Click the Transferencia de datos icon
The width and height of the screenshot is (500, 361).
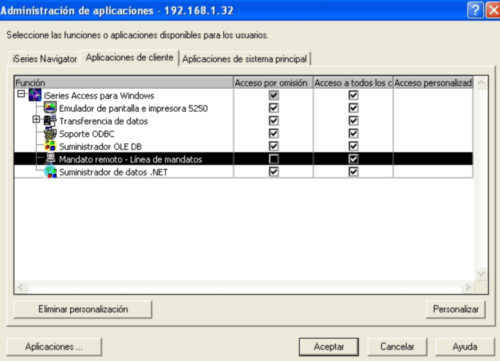click(x=50, y=121)
